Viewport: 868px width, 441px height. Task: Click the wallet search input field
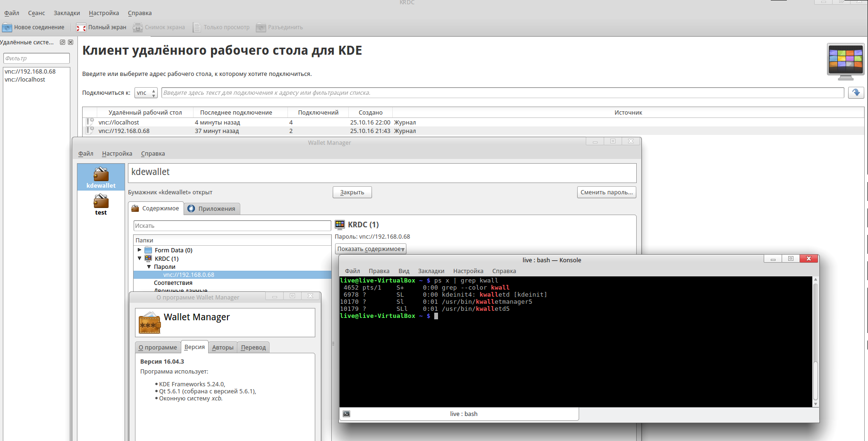[232, 226]
